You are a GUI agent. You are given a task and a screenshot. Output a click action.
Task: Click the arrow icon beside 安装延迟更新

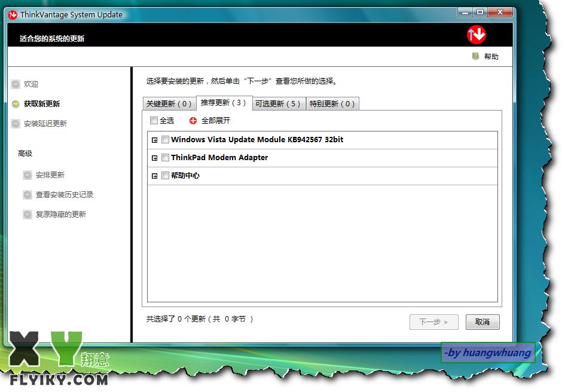(16, 124)
